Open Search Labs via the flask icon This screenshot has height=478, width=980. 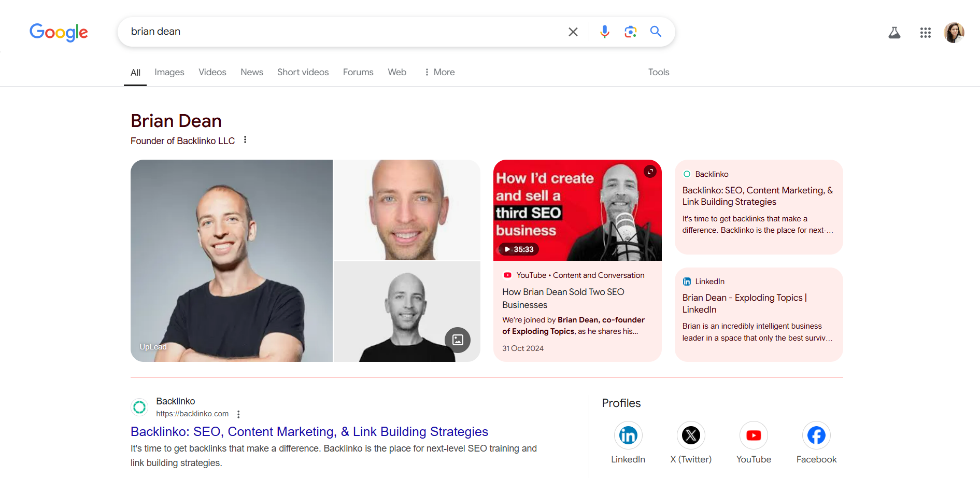pyautogui.click(x=895, y=32)
